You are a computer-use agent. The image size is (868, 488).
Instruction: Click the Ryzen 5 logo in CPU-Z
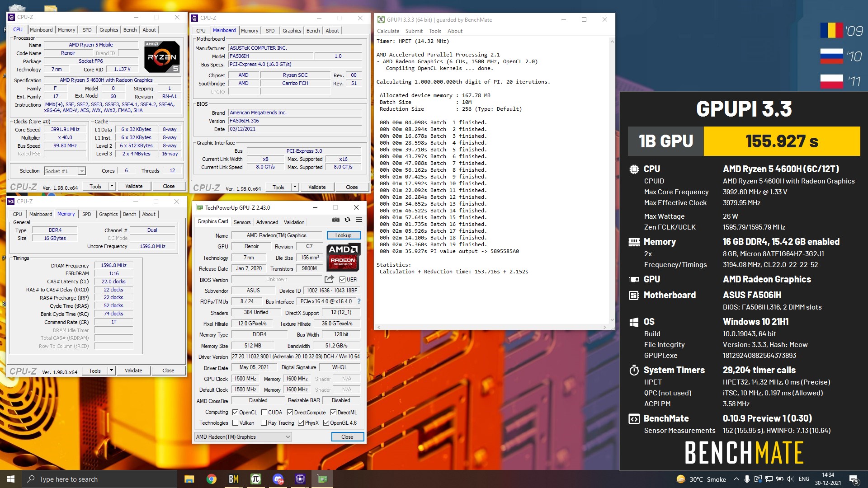click(x=162, y=56)
